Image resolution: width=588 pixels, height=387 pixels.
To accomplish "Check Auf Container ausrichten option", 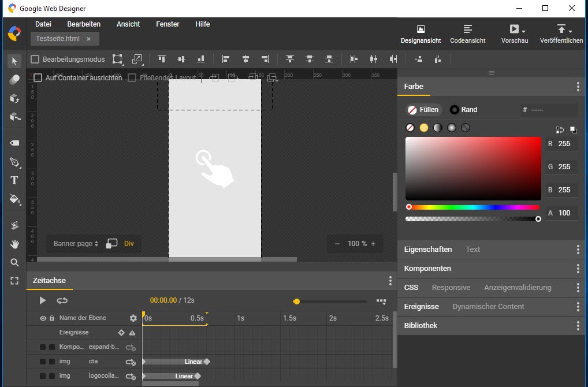I will [38, 77].
